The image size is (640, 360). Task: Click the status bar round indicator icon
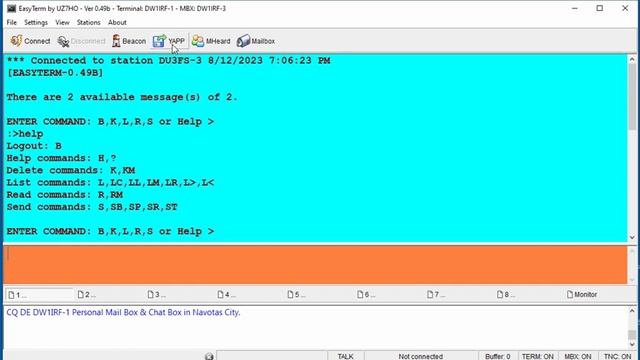tap(209, 356)
